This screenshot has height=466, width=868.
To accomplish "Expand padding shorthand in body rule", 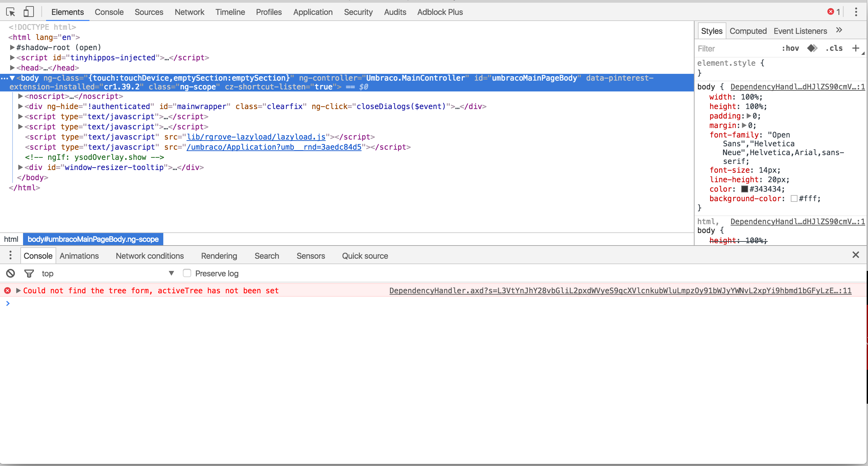I will click(749, 116).
